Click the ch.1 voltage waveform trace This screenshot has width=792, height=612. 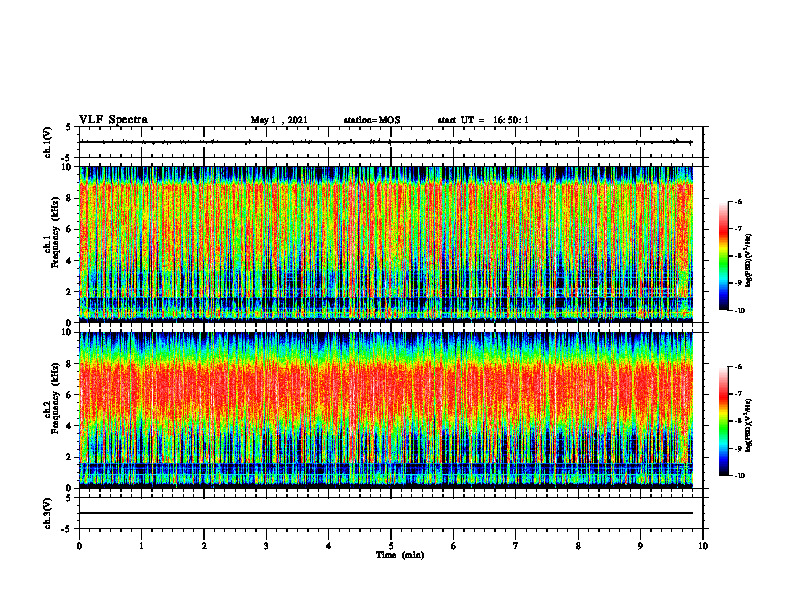[386, 142]
